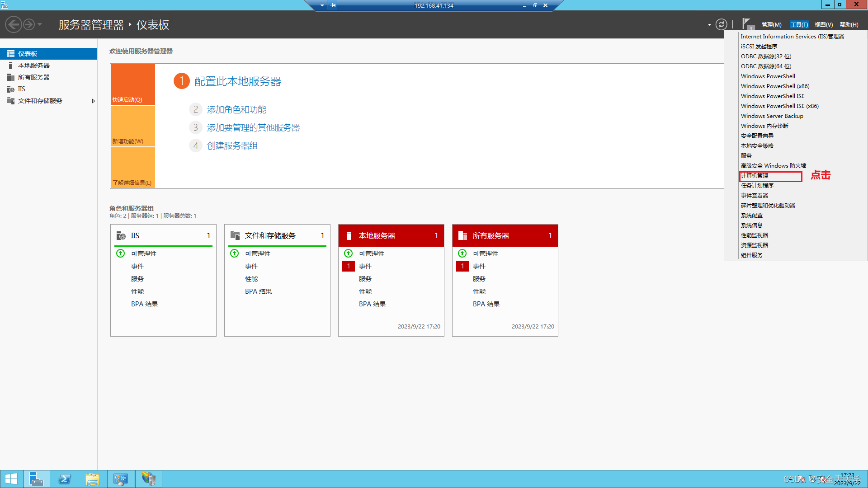Click green status icon in 所有服务器 tile
The width and height of the screenshot is (868, 488).
462,253
